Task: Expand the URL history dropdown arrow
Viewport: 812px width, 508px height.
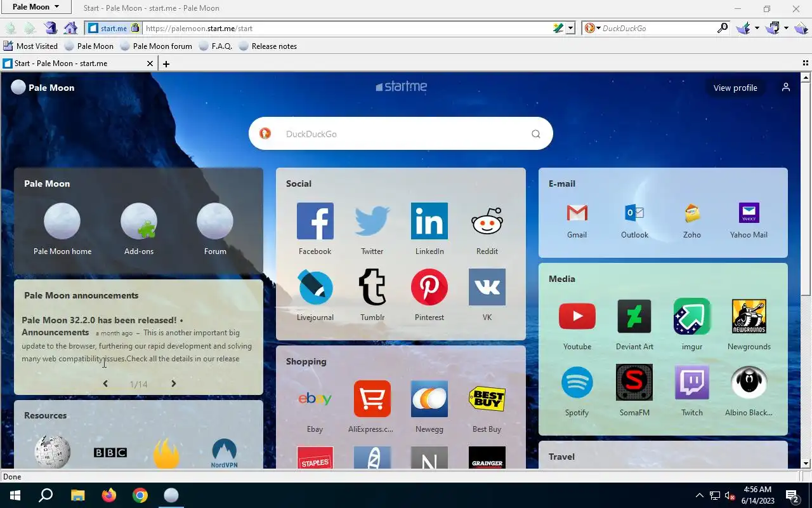Action: coord(570,29)
